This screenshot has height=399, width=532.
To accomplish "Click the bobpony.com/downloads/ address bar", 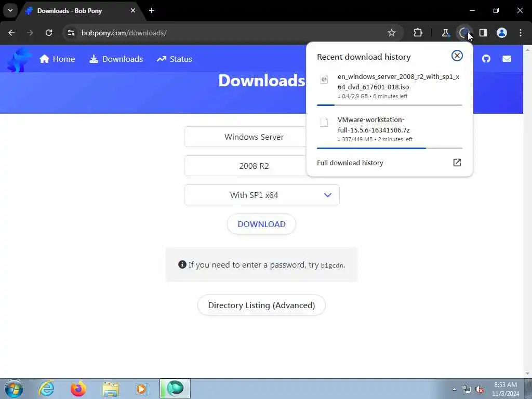I will point(224,33).
